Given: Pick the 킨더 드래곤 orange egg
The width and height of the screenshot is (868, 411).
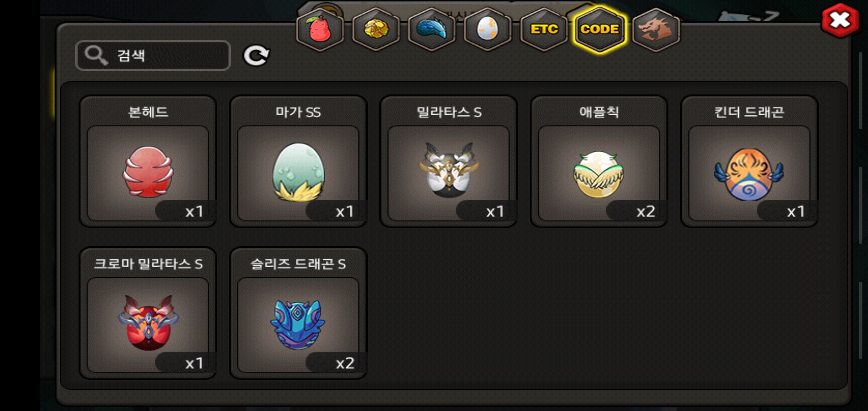Looking at the screenshot, I should coord(749,161).
